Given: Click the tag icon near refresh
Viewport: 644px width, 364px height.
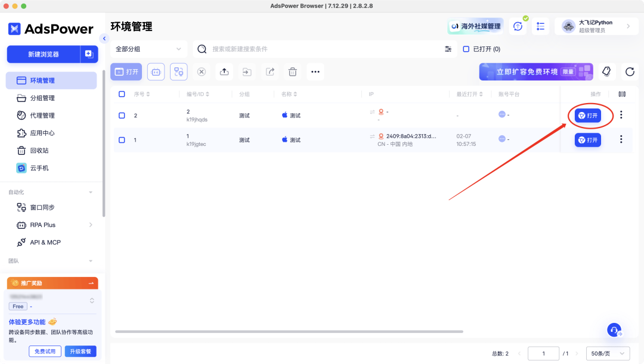Looking at the screenshot, I should [606, 72].
